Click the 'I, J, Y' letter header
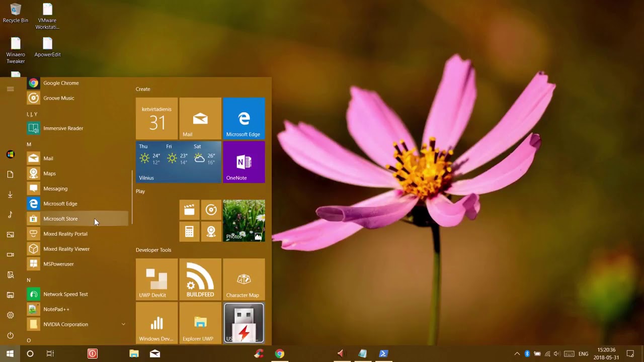Viewport: 644px width, 362px height. [32, 114]
